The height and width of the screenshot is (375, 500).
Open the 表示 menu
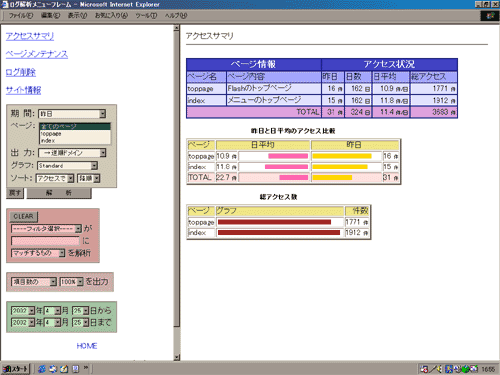[x=77, y=16]
